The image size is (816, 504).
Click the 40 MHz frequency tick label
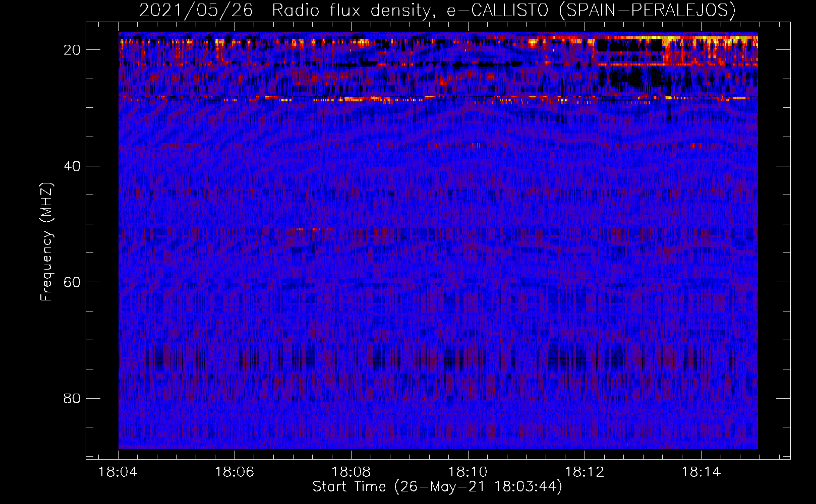pos(72,166)
